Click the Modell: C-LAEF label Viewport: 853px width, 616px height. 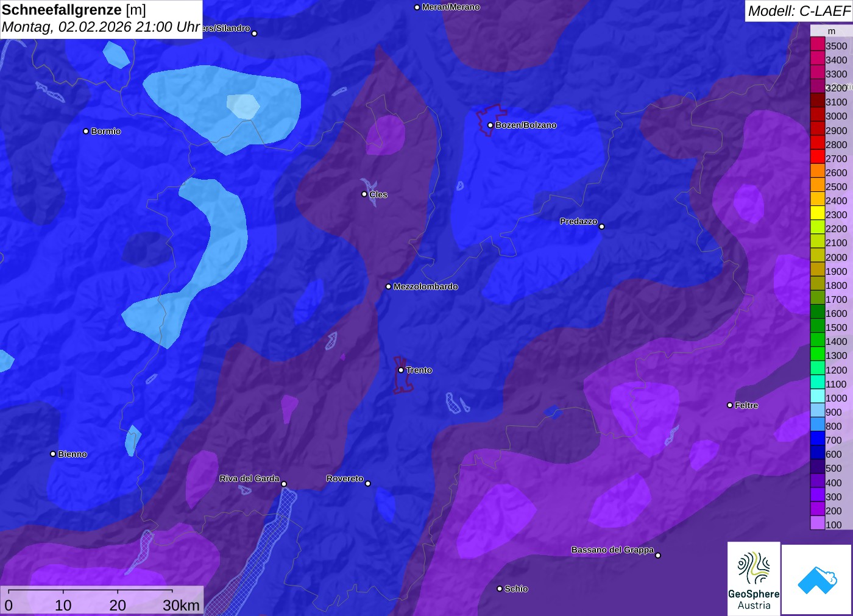pyautogui.click(x=799, y=11)
